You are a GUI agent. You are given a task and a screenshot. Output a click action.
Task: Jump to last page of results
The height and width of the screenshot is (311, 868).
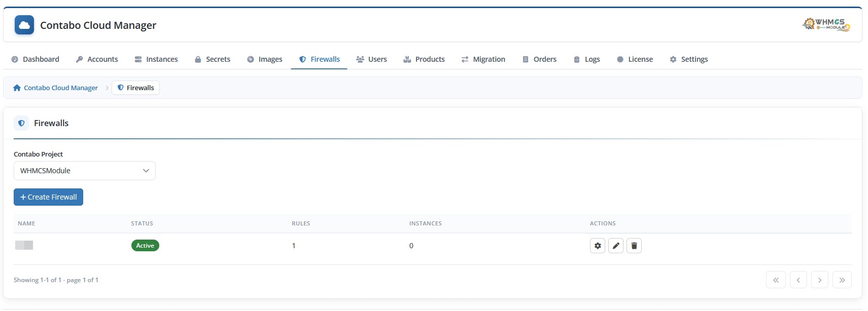coord(842,280)
